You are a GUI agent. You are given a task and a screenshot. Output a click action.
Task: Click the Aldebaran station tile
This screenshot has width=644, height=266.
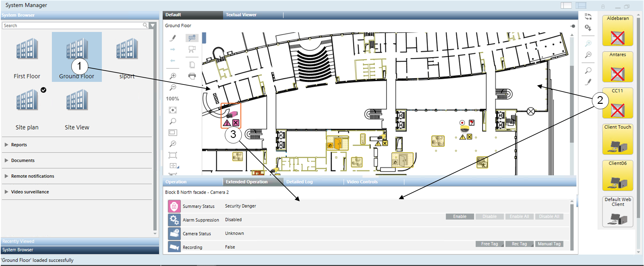coord(618,31)
